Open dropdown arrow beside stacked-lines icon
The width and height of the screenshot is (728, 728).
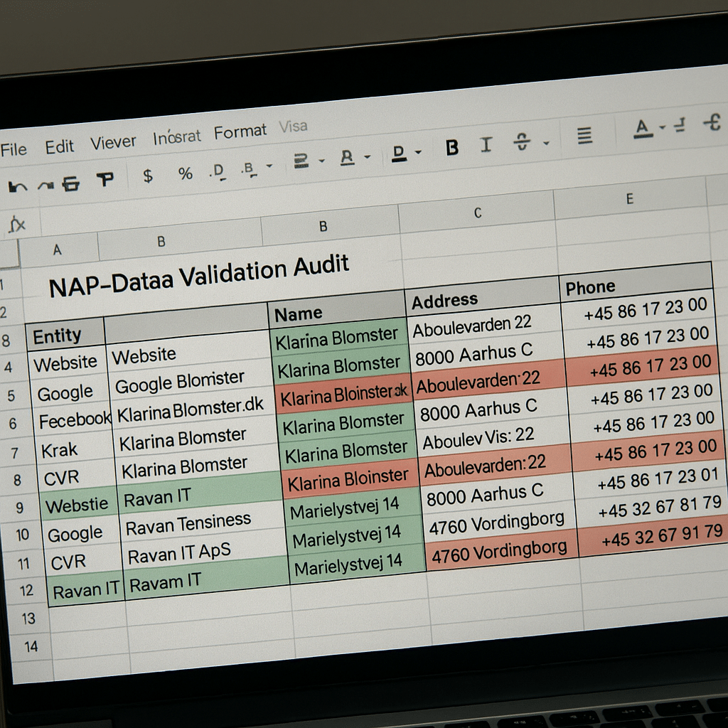tap(322, 161)
